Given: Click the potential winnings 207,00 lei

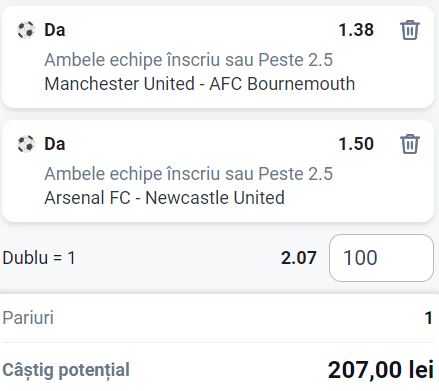Looking at the screenshot, I should [381, 370].
